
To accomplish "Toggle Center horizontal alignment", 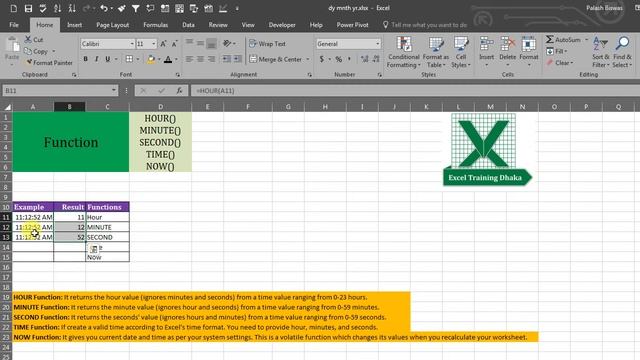I will 200,59.
